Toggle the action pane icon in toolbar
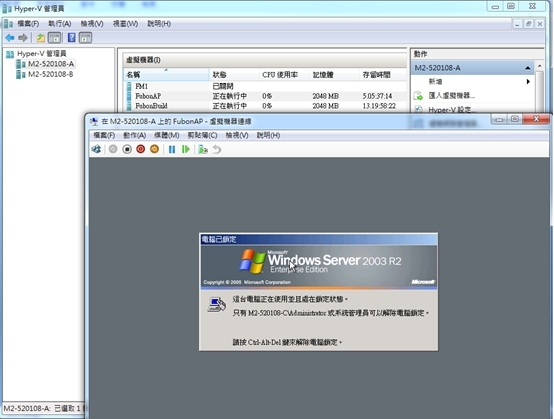 click(x=86, y=38)
